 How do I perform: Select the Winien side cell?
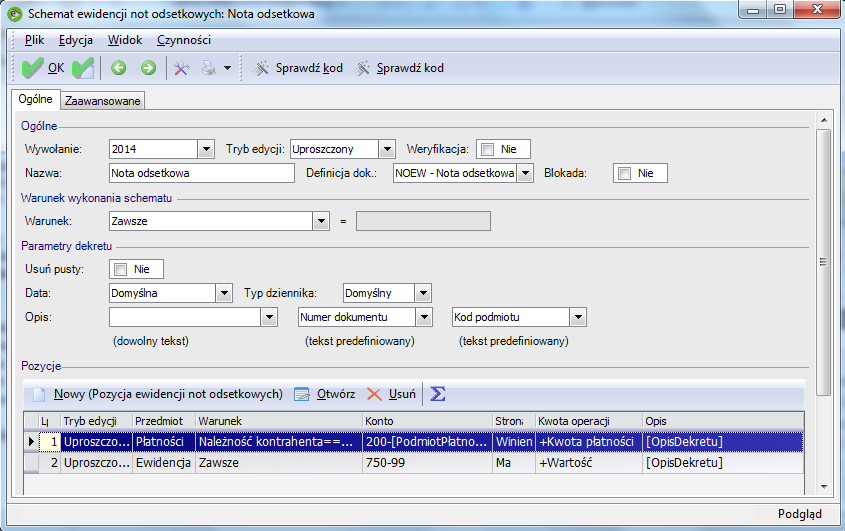click(514, 442)
